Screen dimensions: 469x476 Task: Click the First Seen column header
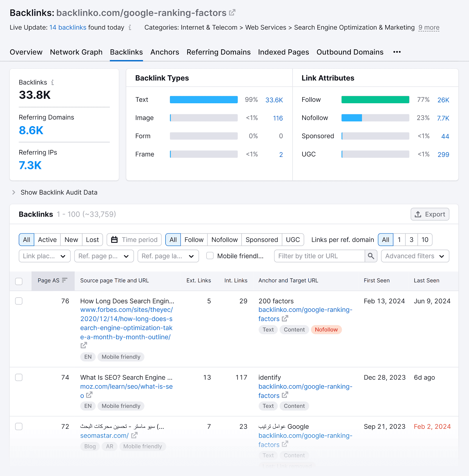(x=377, y=281)
